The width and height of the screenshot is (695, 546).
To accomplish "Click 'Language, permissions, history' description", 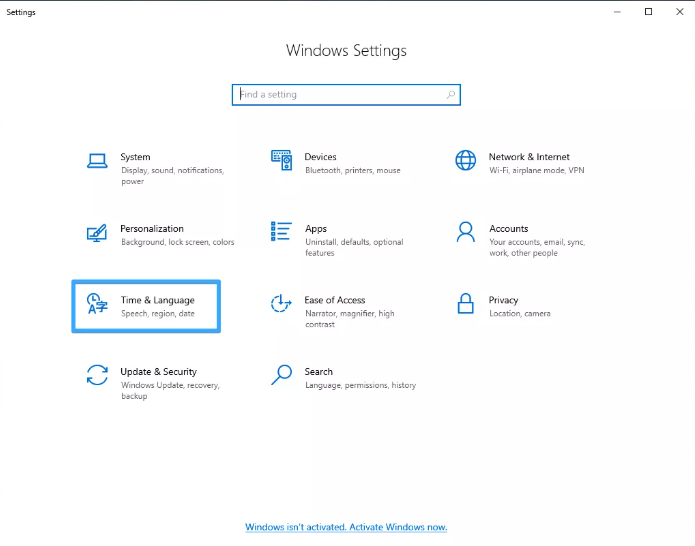I will coord(361,385).
